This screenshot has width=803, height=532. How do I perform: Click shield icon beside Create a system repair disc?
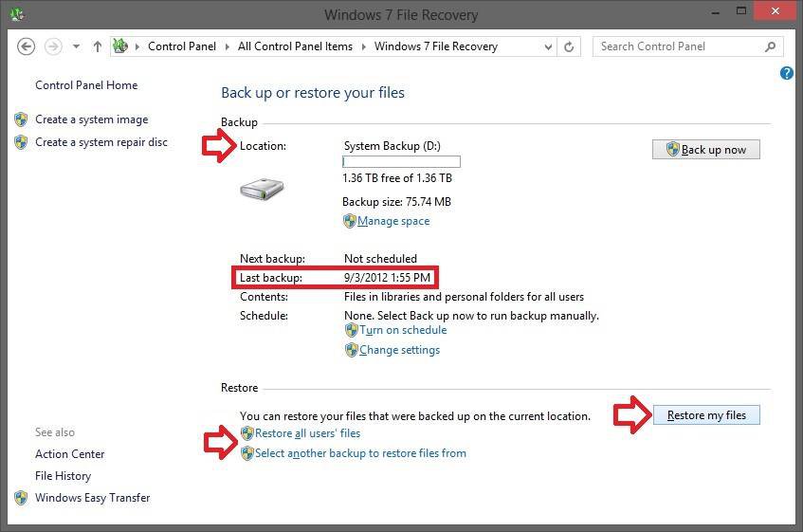[x=21, y=142]
